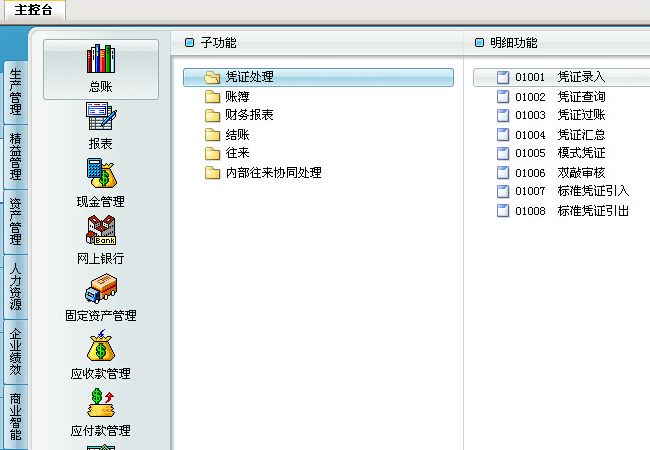Click the document icon for 01006 双敲审核

point(503,172)
